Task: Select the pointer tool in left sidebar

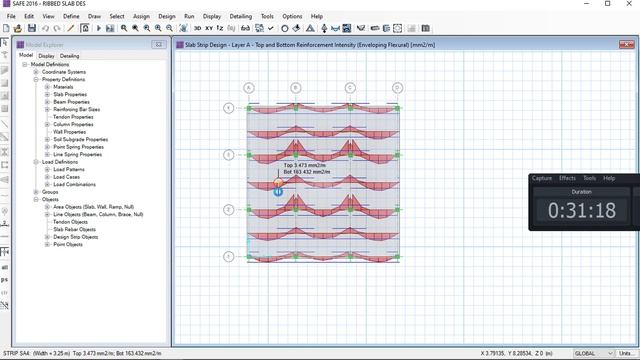Action: pos(4,43)
